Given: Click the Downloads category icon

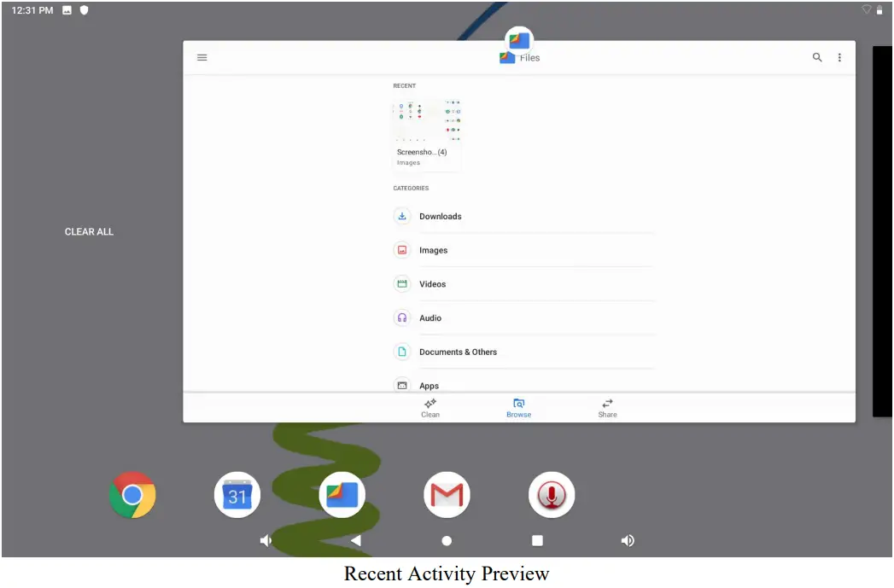Looking at the screenshot, I should click(402, 216).
